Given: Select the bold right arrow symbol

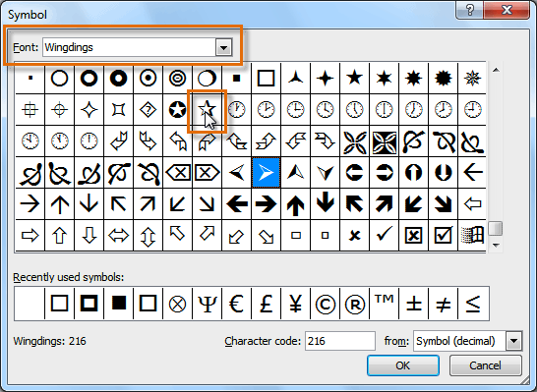Looking at the screenshot, I should [x=267, y=204].
